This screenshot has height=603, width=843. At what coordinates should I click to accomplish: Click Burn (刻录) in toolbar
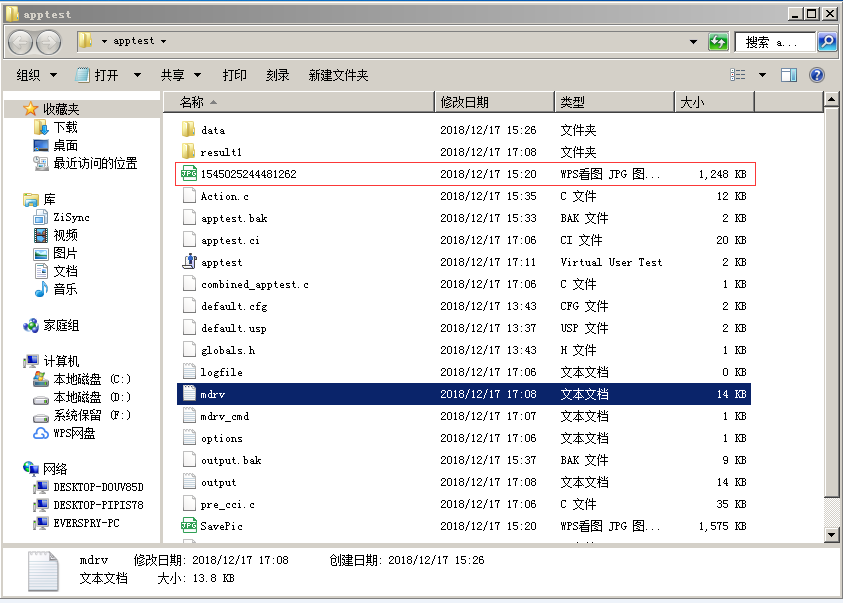[277, 75]
